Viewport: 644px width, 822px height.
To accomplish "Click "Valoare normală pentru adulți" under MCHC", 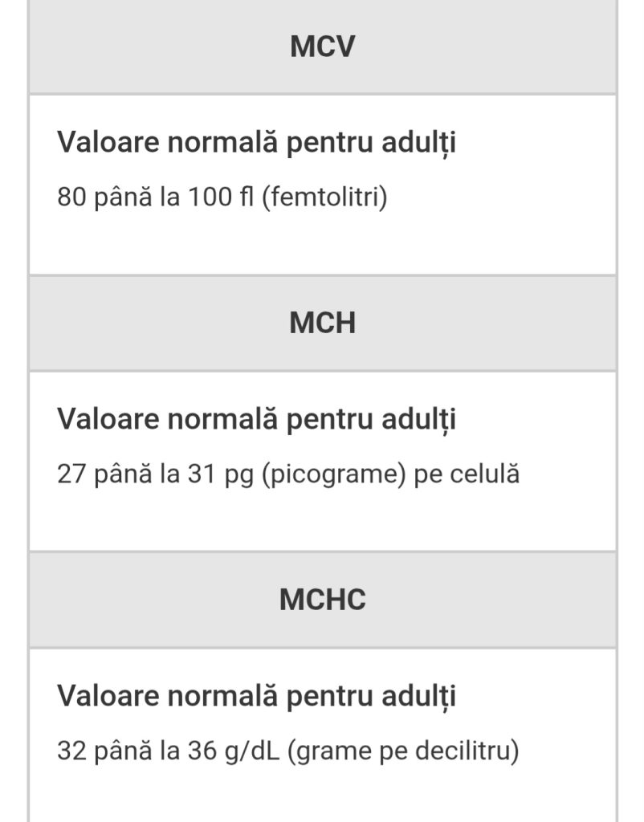I will 256,695.
